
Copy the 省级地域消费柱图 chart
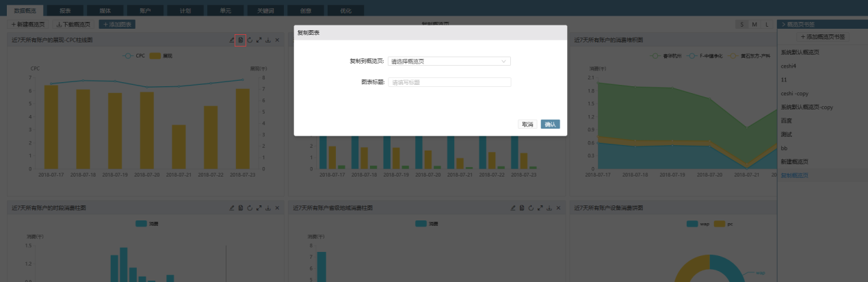522,207
